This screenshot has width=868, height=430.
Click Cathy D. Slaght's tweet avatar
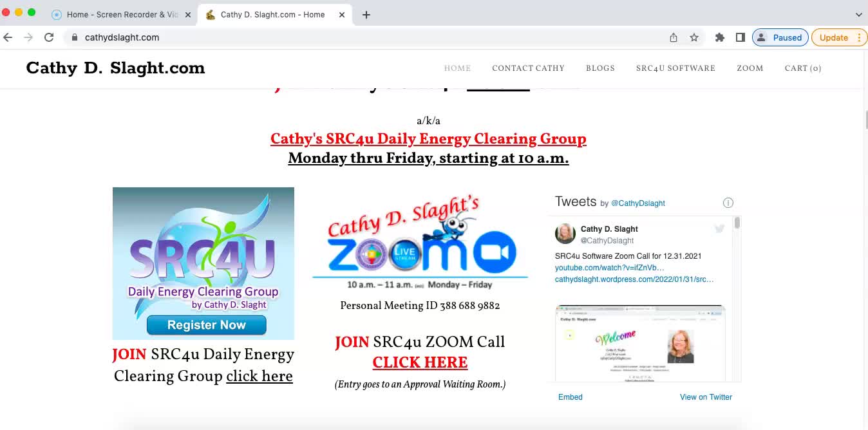(565, 234)
